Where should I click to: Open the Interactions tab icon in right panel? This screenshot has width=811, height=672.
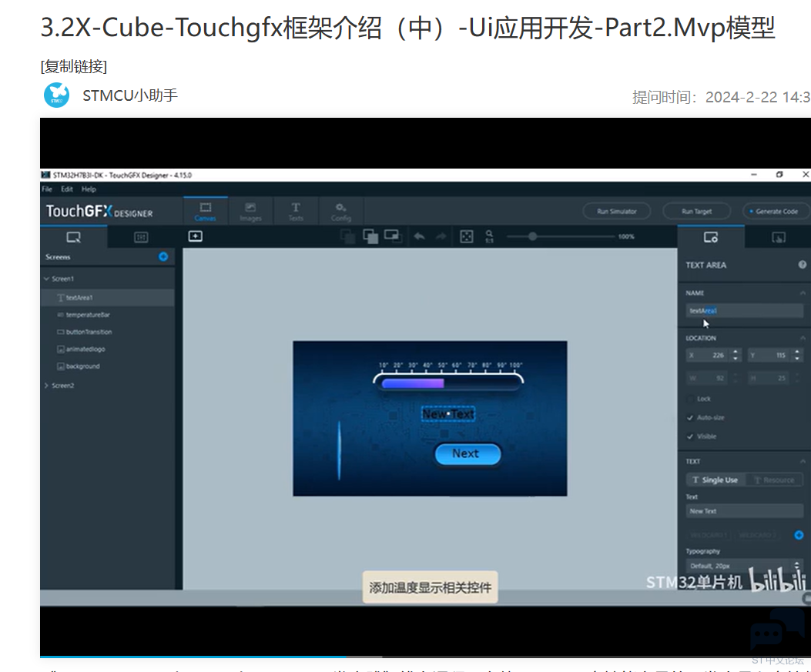(x=779, y=237)
